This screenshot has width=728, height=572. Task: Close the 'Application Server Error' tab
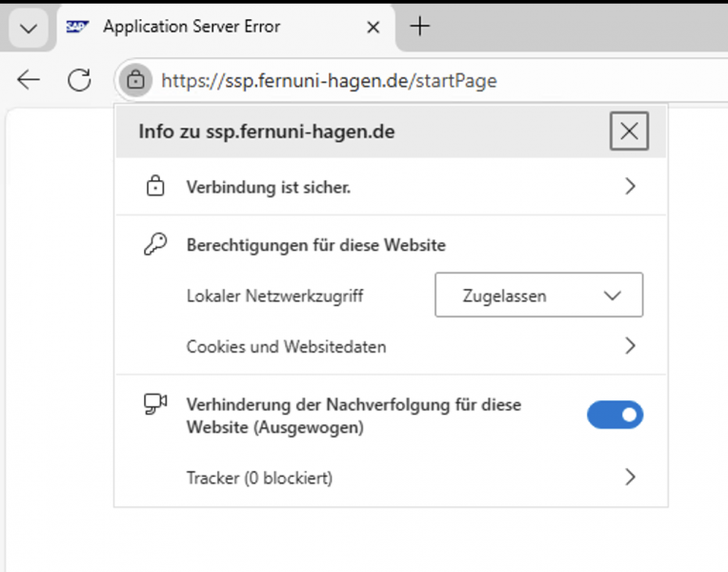[374, 28]
